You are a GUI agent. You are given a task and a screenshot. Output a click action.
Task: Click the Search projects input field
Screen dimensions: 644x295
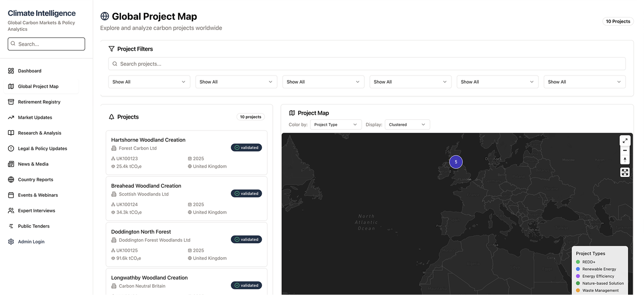point(367,64)
